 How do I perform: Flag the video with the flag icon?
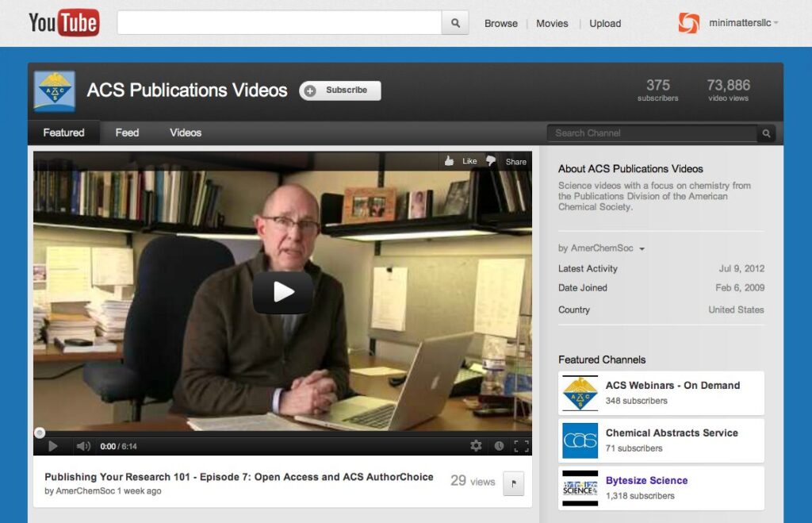pos(513,482)
